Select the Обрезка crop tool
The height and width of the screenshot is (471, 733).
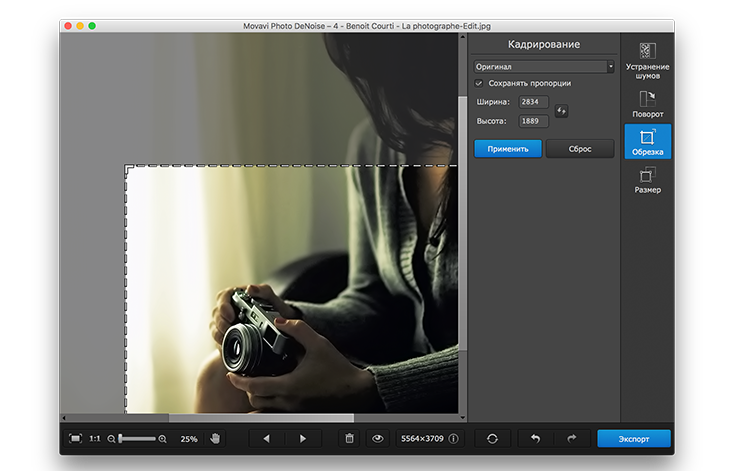coord(647,142)
